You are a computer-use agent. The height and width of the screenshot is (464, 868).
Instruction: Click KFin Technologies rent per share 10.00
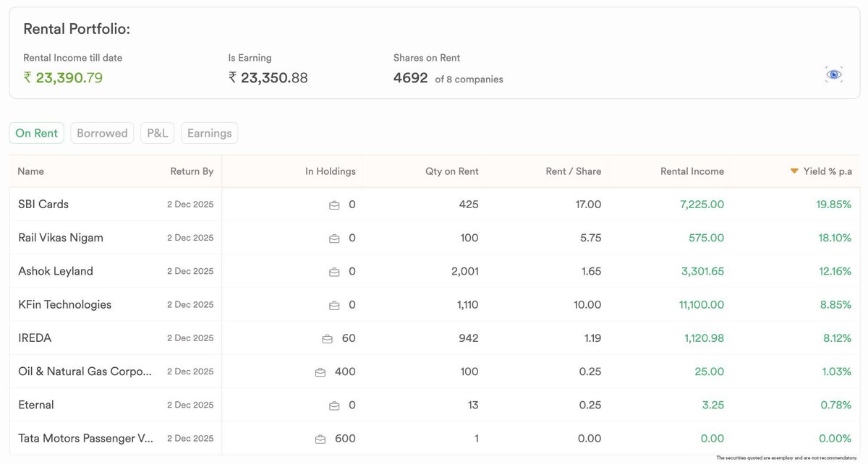point(587,304)
